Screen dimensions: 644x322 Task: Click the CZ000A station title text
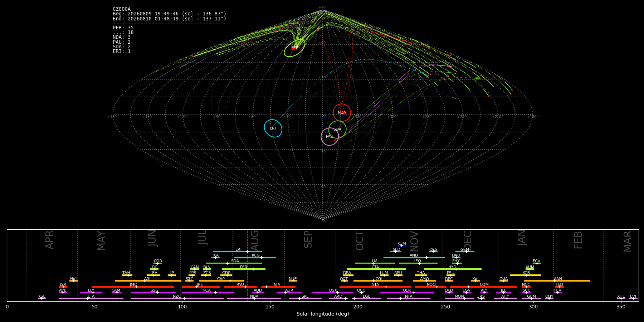click(x=122, y=9)
